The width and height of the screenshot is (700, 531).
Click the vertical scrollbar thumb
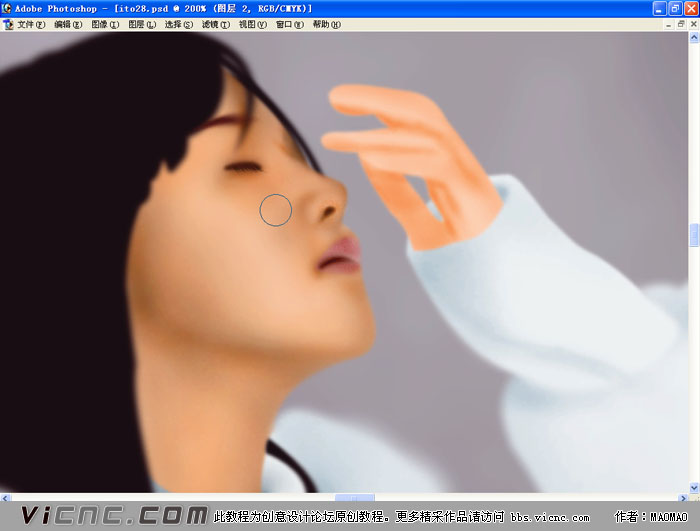coord(694,235)
